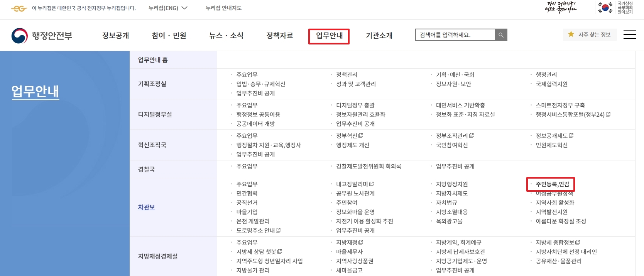Select the 디지털정부실 category
Screen dimensions: 644x276
coord(155,114)
